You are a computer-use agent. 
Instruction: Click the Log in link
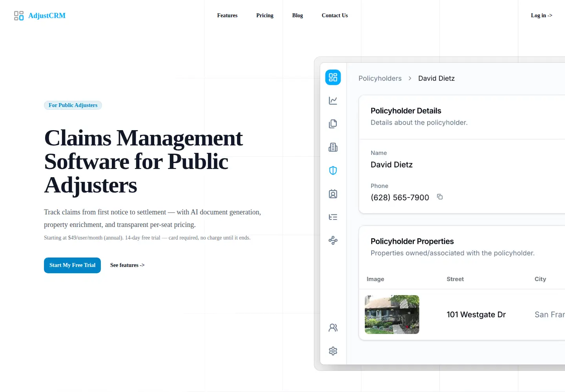(x=541, y=16)
